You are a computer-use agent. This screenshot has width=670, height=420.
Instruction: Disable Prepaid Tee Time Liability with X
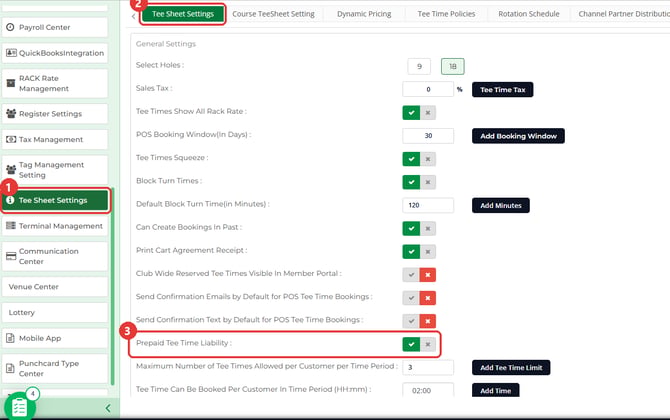428,344
